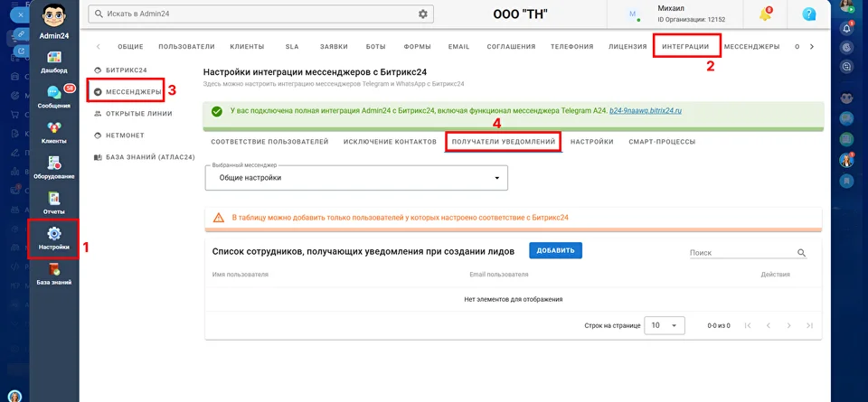This screenshot has height=402, width=868.
Task: Go to first page of table
Action: coord(748,326)
